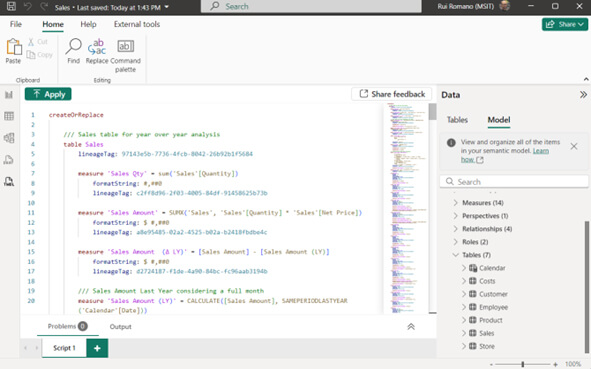
Task: Click the Redo arrow in title bar
Action: (44, 6)
